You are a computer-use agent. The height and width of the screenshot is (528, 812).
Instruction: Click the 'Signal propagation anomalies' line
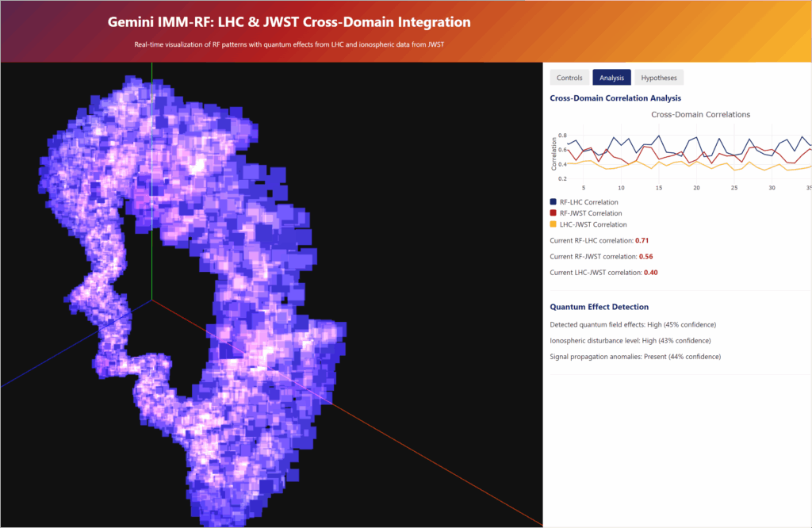[x=635, y=357]
